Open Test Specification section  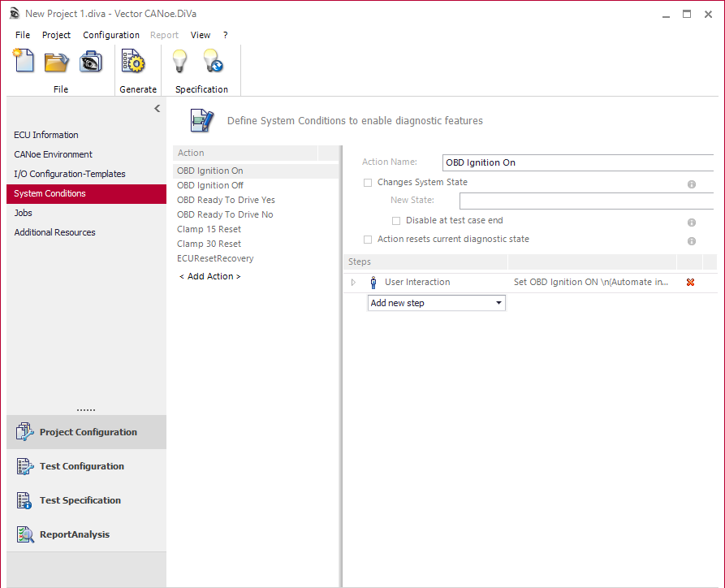[86, 500]
